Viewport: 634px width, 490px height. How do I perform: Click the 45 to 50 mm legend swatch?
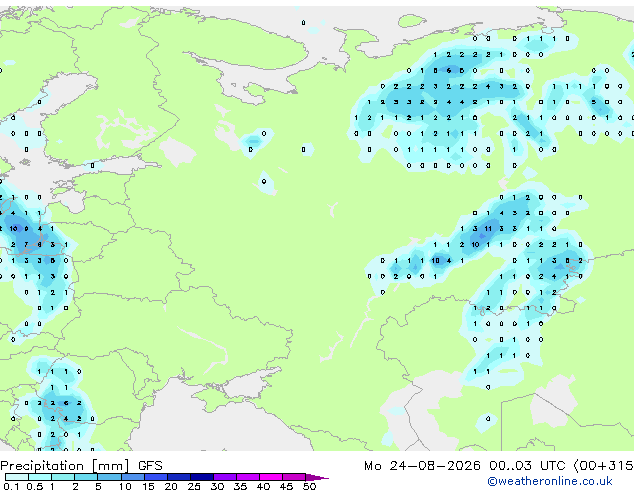click(294, 477)
